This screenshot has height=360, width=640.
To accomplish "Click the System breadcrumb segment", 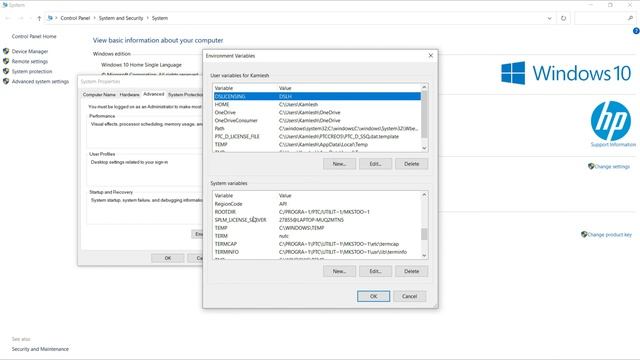I will click(160, 18).
